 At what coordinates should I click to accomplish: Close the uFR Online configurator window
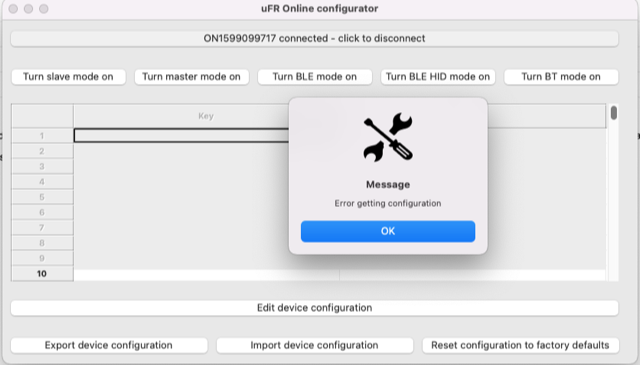(x=13, y=9)
